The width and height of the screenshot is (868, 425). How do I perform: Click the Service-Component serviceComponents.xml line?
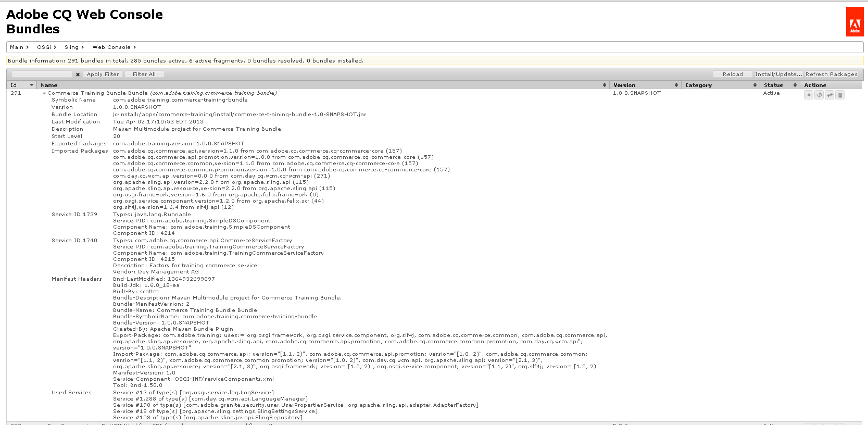coord(193,379)
